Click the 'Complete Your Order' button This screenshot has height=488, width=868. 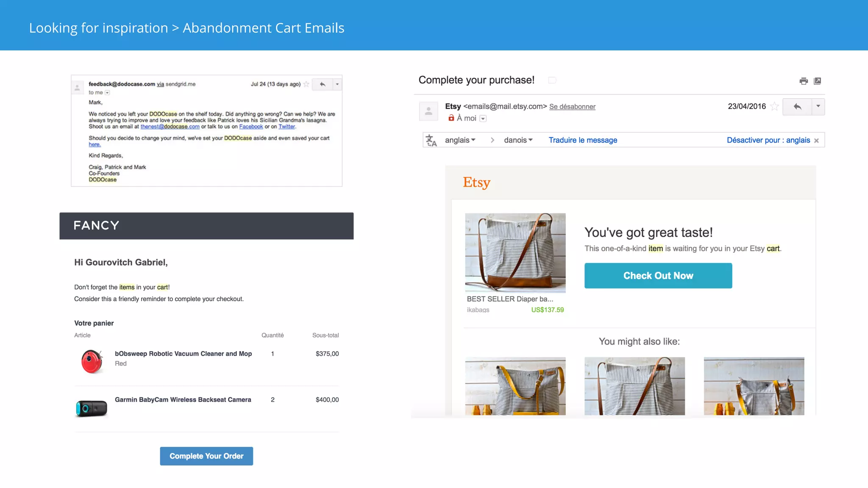(206, 456)
